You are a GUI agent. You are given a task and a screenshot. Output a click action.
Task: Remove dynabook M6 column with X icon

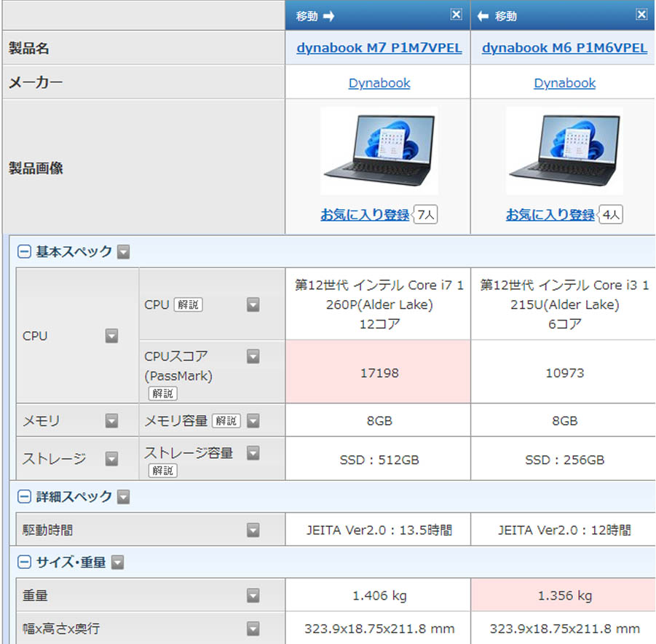(x=641, y=15)
